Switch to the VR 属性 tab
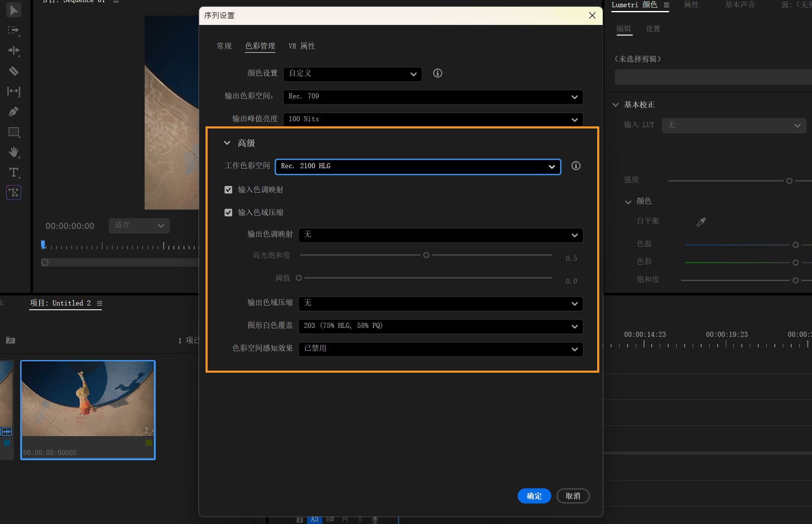Image resolution: width=812 pixels, height=524 pixels. click(301, 46)
